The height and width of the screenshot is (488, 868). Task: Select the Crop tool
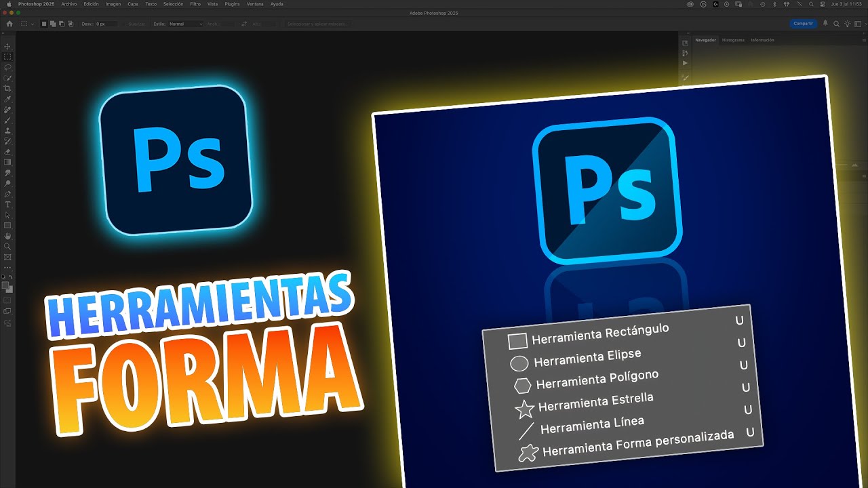tap(7, 89)
